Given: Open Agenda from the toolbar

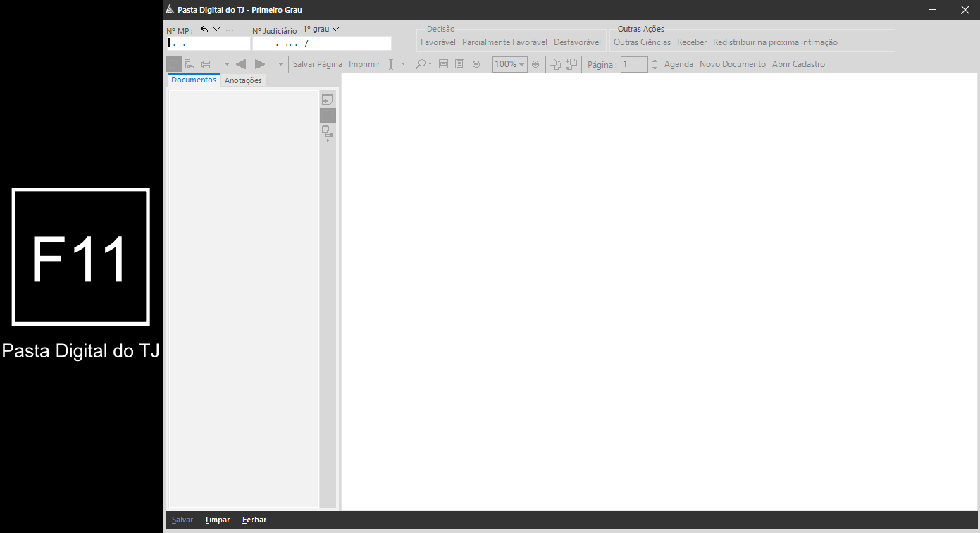Looking at the screenshot, I should [x=678, y=64].
